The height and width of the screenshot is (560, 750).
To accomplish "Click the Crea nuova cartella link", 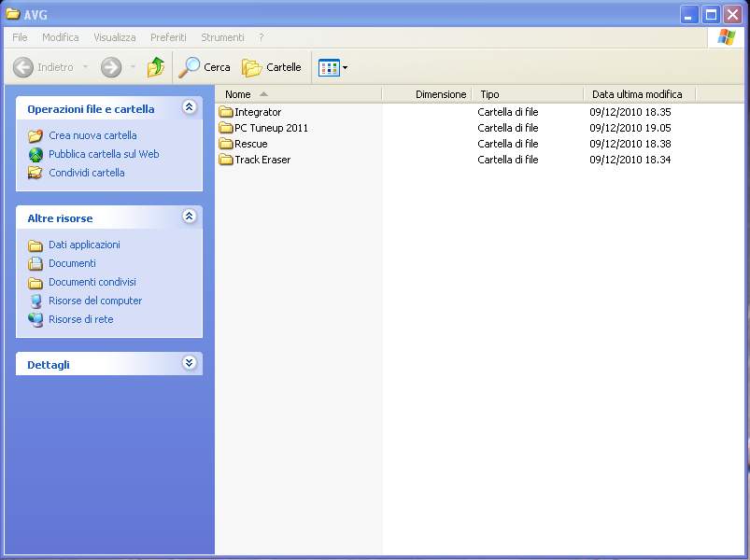I will (x=92, y=135).
